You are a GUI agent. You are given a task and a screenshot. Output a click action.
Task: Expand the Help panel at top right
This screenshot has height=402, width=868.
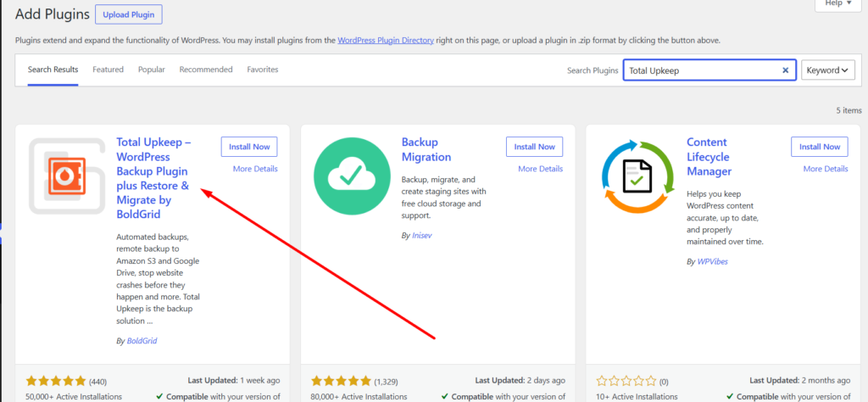pos(838,4)
